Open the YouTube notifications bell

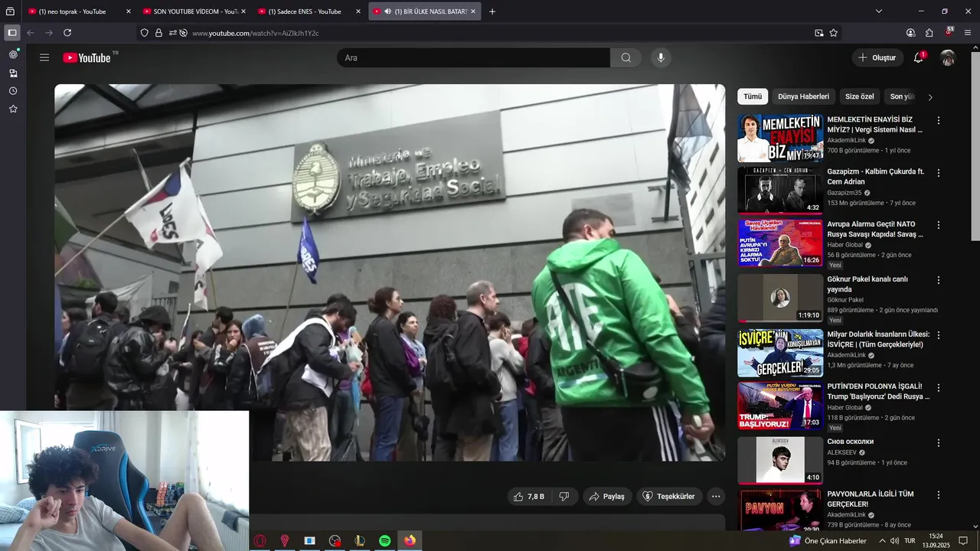(918, 57)
